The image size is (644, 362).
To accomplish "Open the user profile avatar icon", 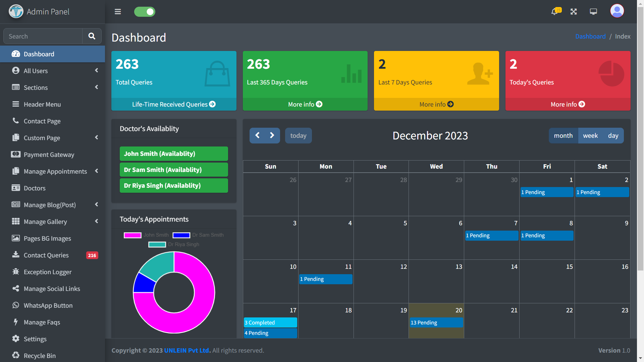I will click(616, 11).
